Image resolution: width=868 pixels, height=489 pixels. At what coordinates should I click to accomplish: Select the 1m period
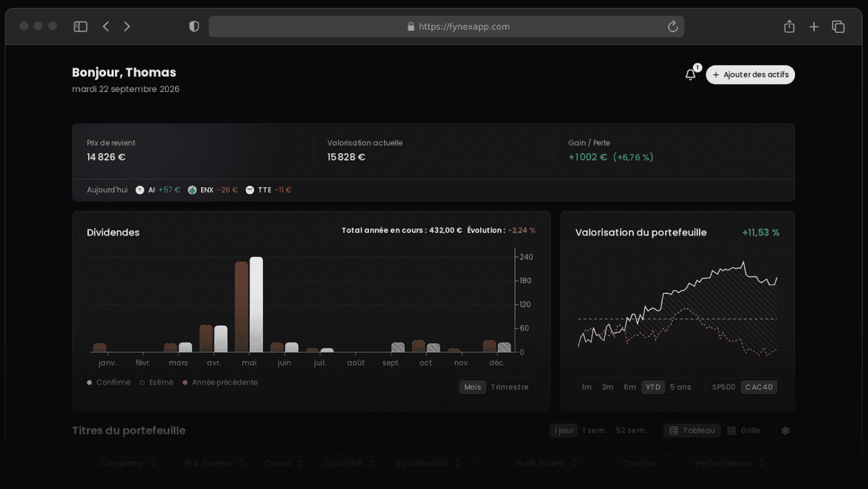(587, 387)
